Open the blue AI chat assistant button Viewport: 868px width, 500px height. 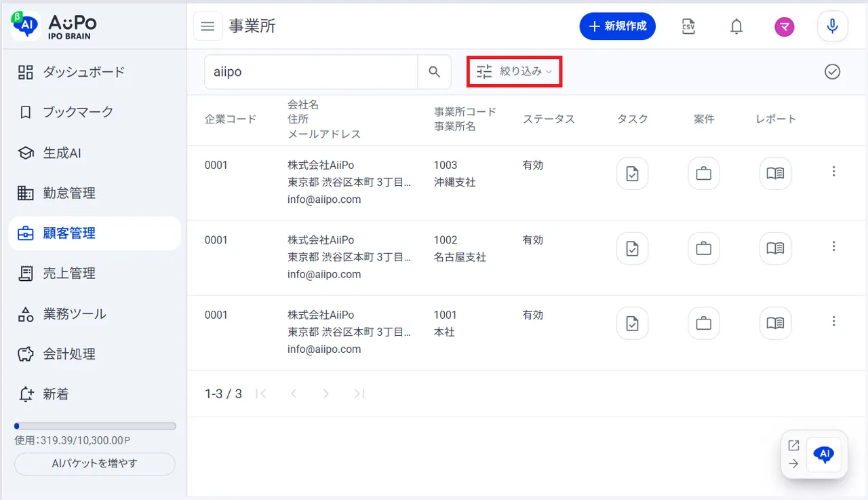coord(824,455)
